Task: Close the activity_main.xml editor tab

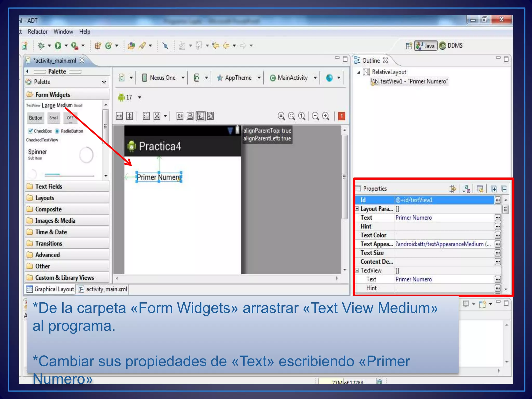Action: pyautogui.click(x=82, y=60)
